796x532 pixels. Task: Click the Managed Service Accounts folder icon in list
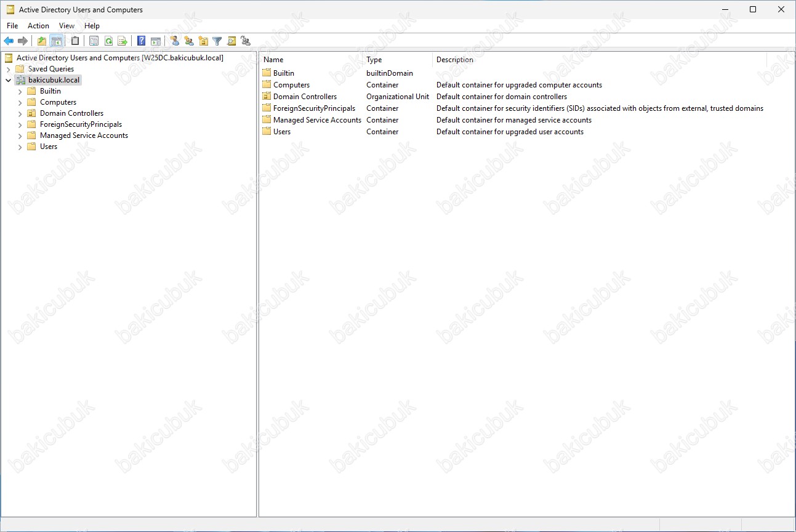[267, 119]
